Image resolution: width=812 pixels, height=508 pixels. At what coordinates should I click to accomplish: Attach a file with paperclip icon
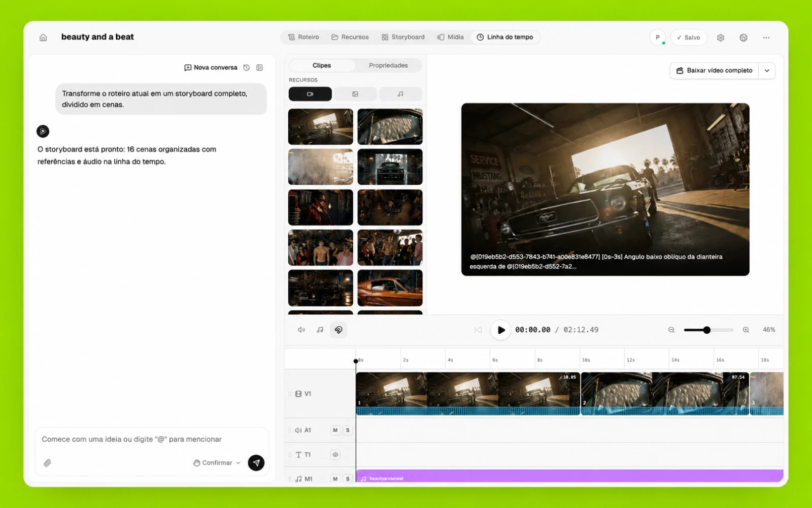point(47,463)
